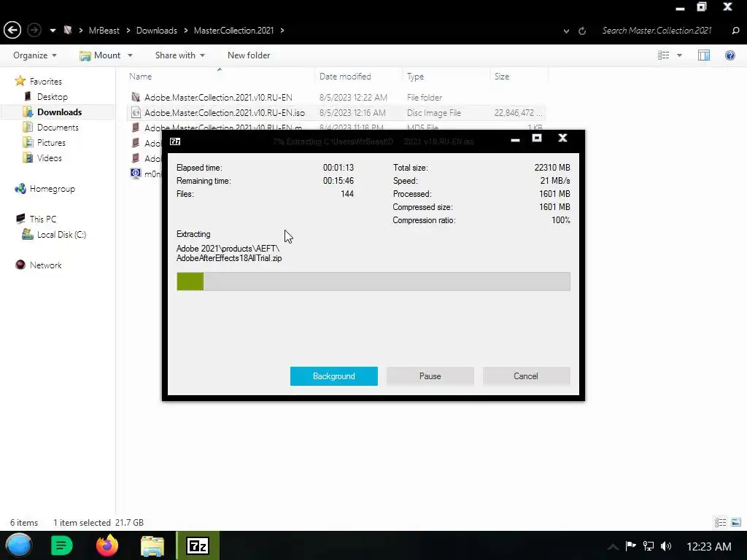Open the Mount dropdown arrow
747x560 pixels.
coord(130,55)
